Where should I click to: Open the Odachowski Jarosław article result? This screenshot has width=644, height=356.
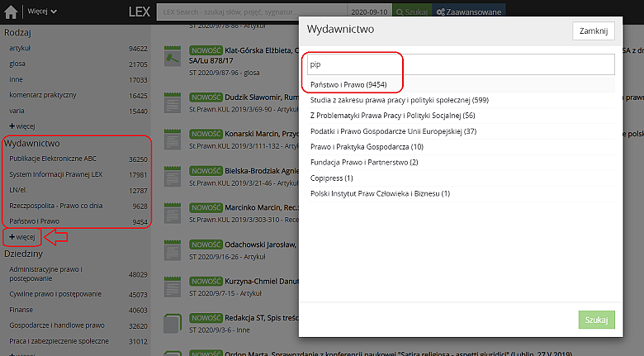tap(260, 244)
